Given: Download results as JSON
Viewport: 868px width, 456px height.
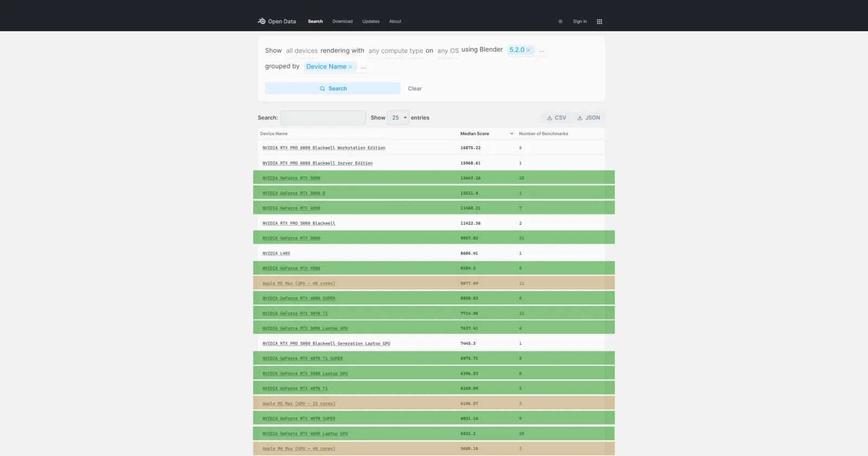Looking at the screenshot, I should click(589, 118).
